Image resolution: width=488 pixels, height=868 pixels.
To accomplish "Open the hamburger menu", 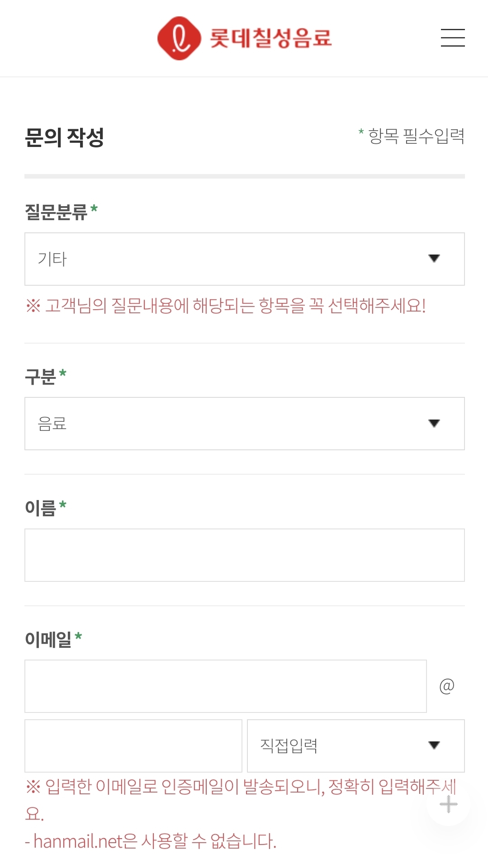I will (x=453, y=38).
